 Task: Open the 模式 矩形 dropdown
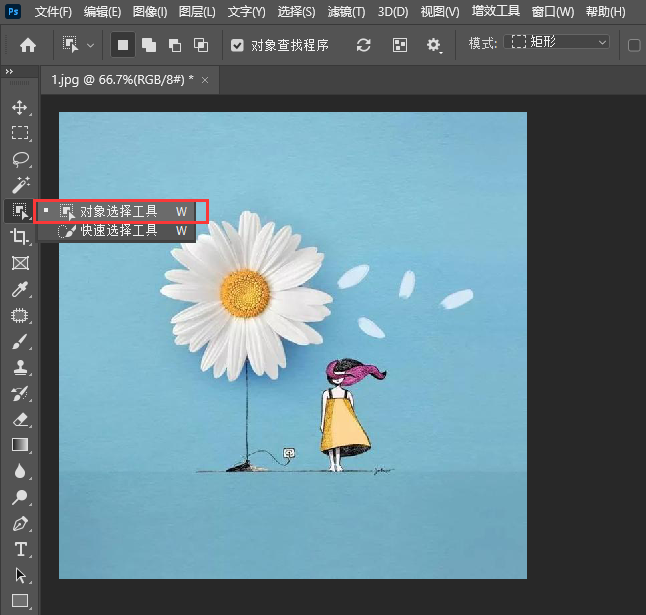tap(557, 42)
